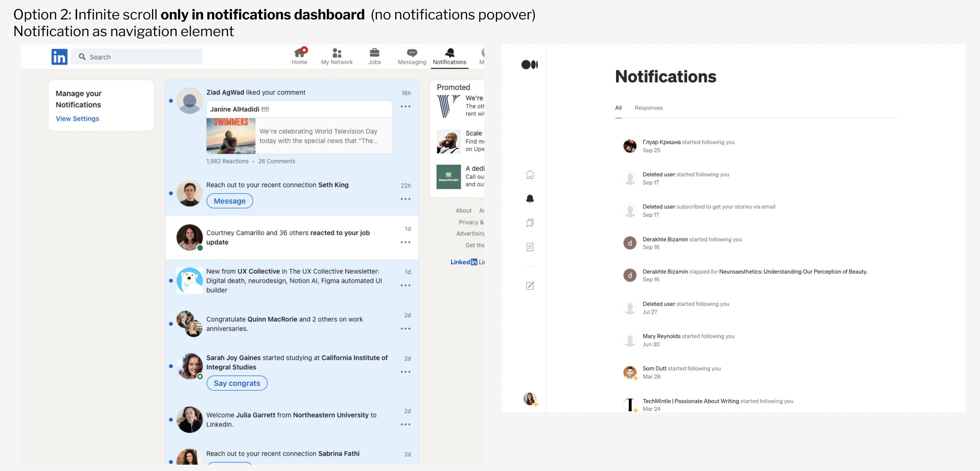The image size is (980, 471).
Task: Click Medium sidebar bell notifications icon
Action: point(530,199)
